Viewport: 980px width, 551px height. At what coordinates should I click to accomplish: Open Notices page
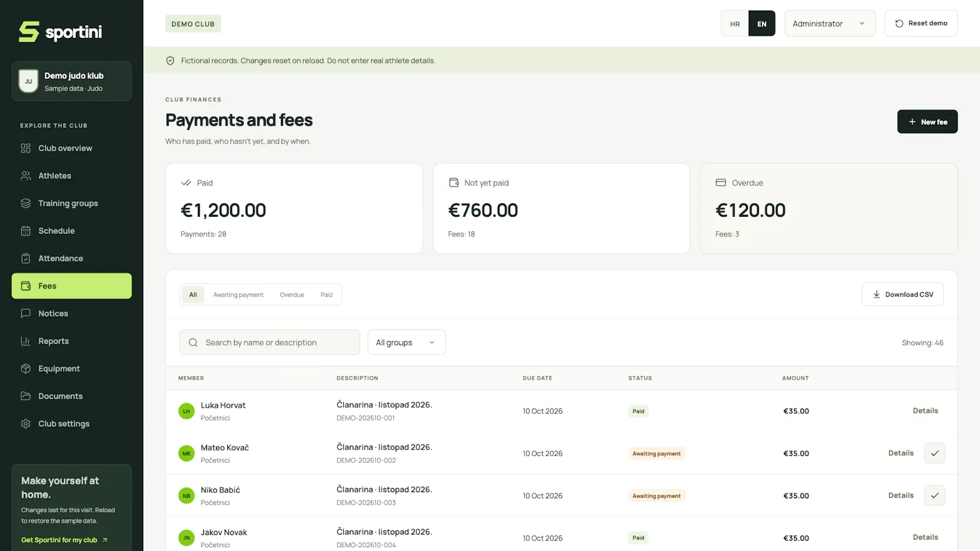click(72, 313)
